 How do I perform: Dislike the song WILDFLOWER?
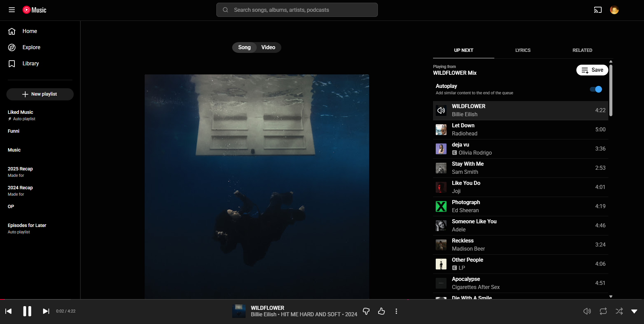coord(366,311)
